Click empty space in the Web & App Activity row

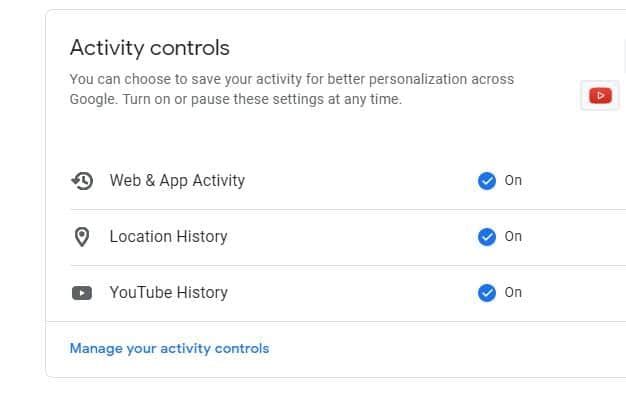pyautogui.click(x=359, y=181)
